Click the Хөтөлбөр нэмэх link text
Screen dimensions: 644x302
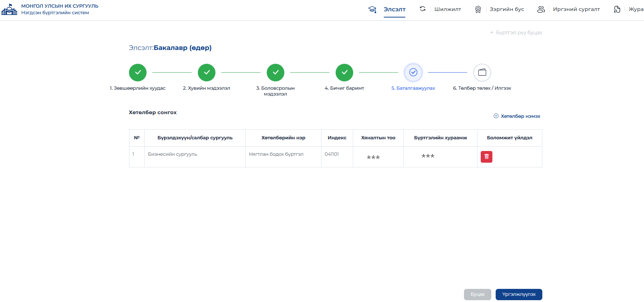coord(520,116)
